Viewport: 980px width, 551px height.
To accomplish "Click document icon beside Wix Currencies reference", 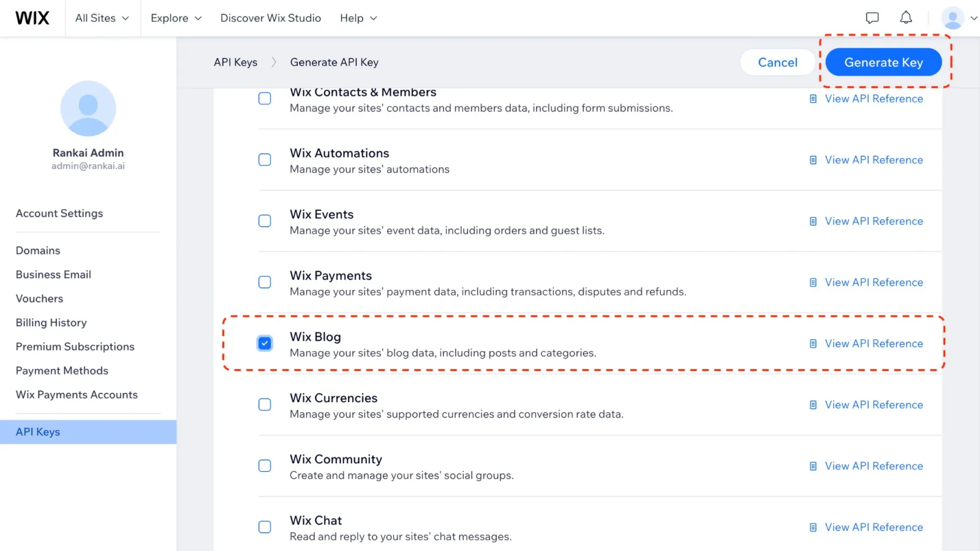I will tap(813, 405).
